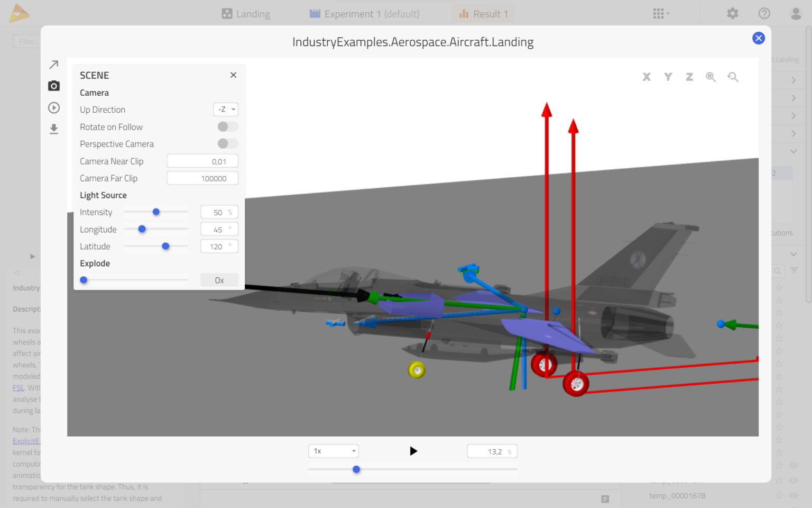Click the Explode slider handle
Screen dimensions: 812x508
tap(84, 280)
